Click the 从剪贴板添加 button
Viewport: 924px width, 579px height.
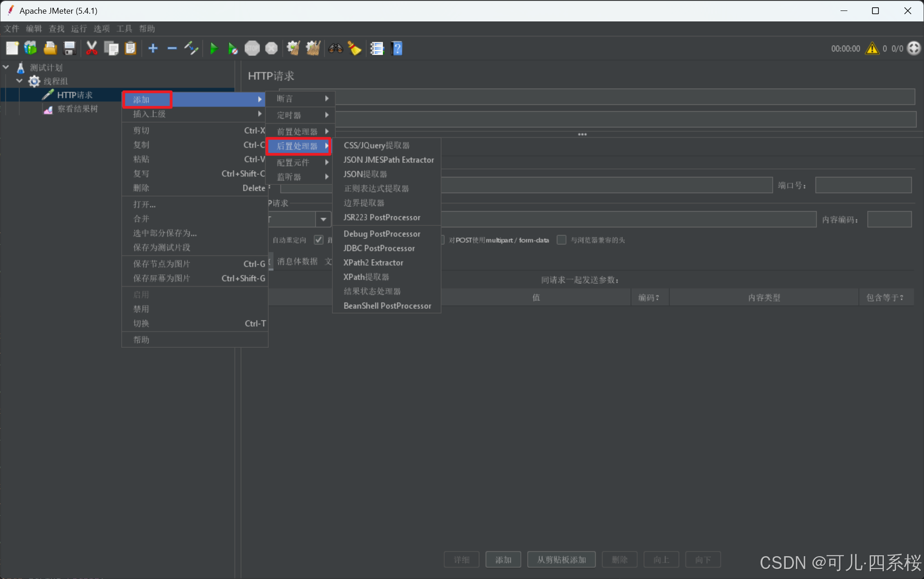coord(561,559)
